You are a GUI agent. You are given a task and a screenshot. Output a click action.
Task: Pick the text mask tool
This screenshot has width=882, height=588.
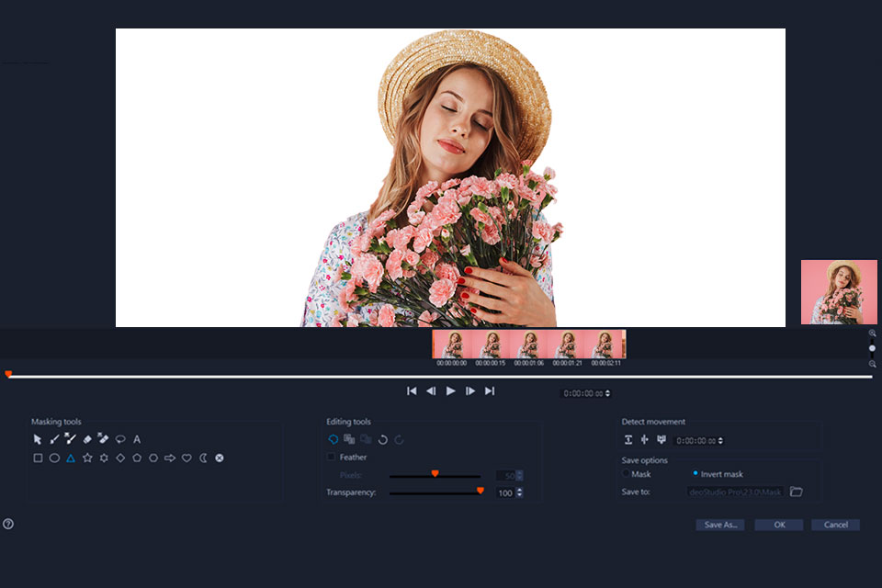click(137, 439)
